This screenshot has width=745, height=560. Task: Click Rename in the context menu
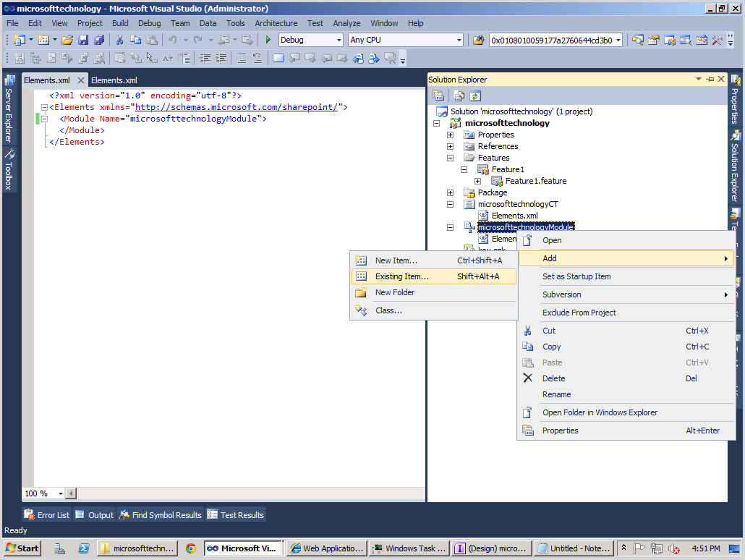(x=556, y=394)
